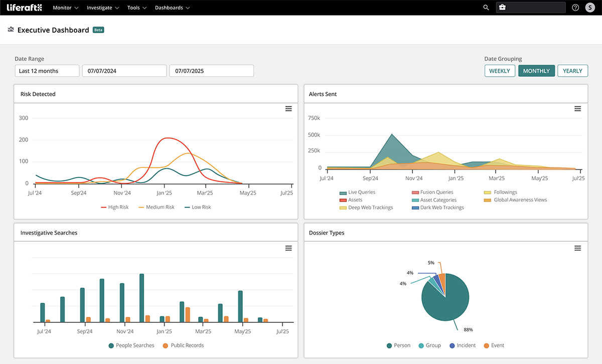Click the Beta badge

click(98, 30)
